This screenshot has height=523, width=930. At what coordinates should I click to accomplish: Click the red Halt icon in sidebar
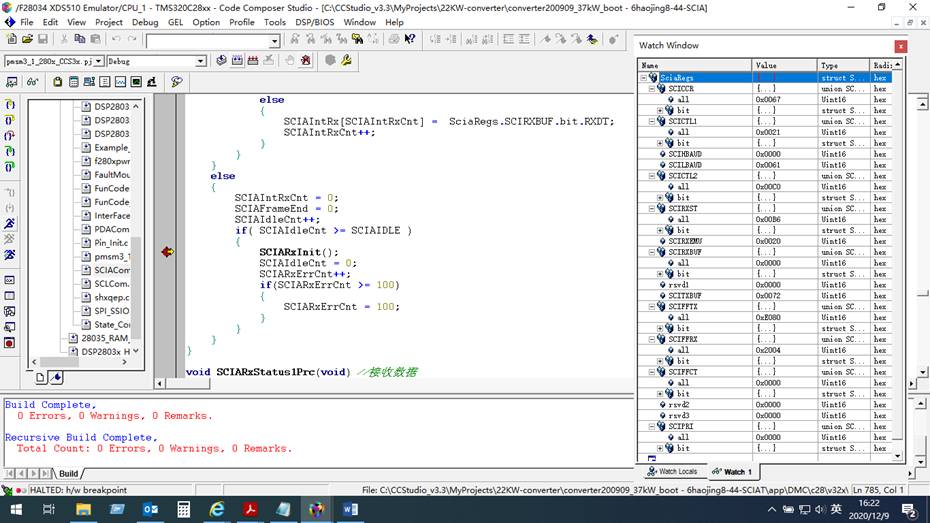tap(9, 343)
